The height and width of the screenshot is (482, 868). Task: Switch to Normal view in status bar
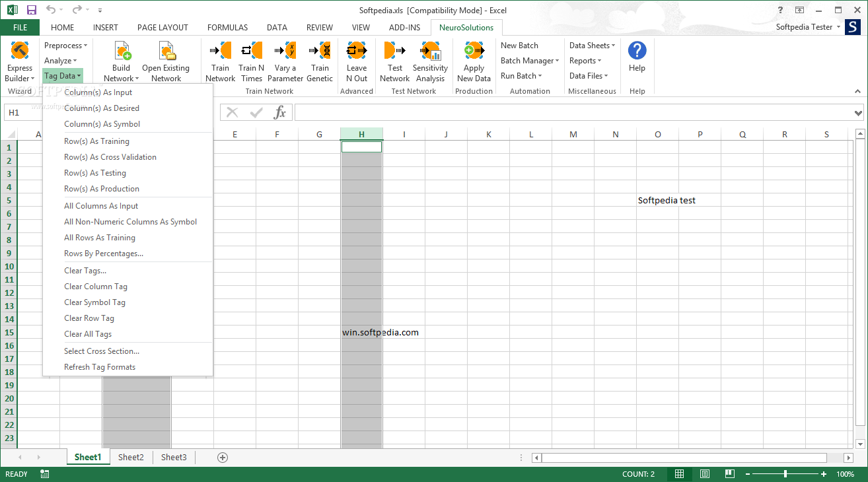679,474
